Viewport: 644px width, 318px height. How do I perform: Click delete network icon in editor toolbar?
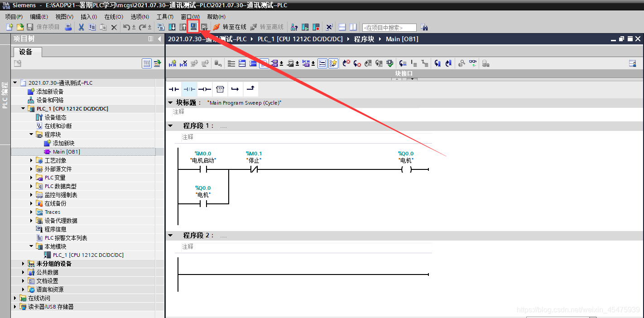(x=183, y=63)
